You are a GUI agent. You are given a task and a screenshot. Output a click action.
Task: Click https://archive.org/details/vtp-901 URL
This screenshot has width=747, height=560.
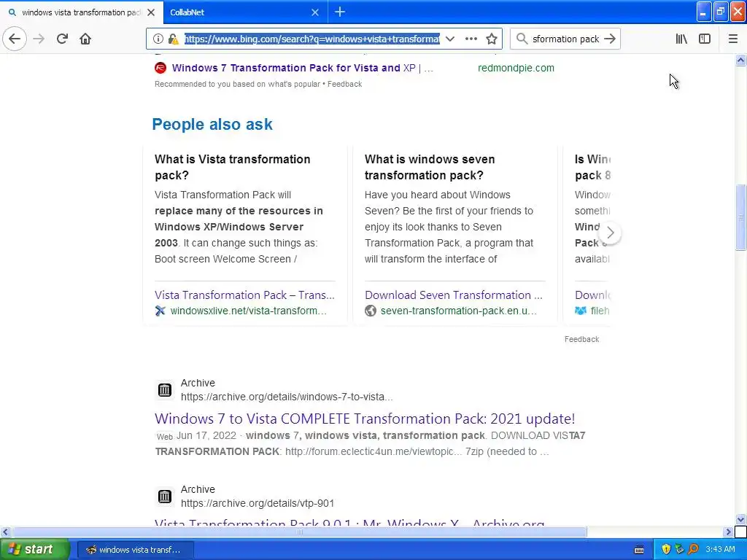pos(258,503)
